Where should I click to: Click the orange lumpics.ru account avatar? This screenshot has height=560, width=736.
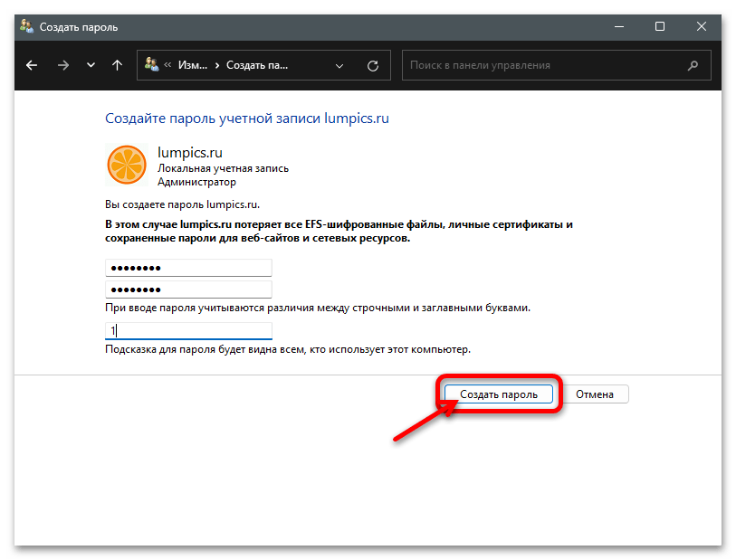point(126,163)
